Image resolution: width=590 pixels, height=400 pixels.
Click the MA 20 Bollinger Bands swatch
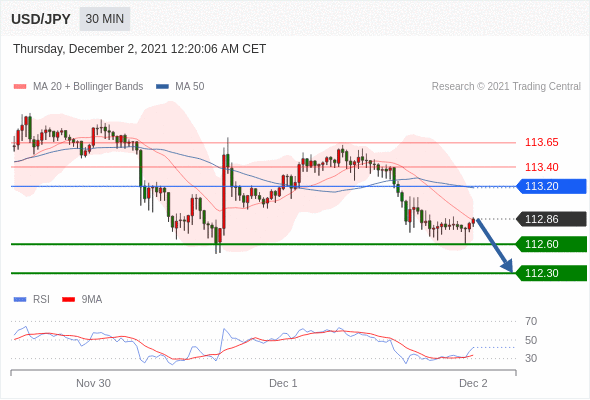click(x=20, y=87)
